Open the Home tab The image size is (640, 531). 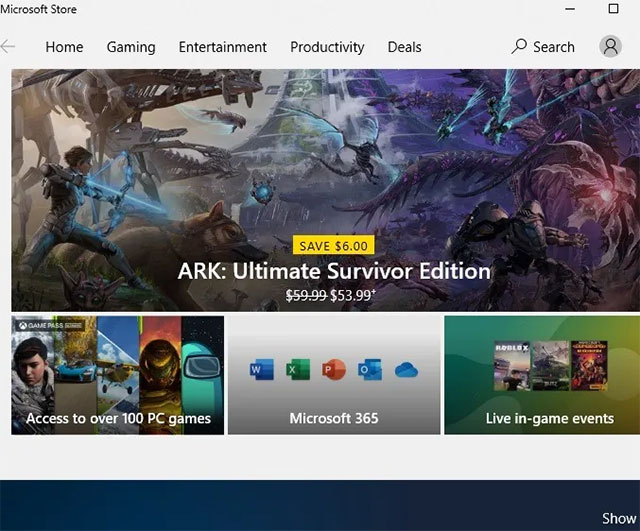64,47
